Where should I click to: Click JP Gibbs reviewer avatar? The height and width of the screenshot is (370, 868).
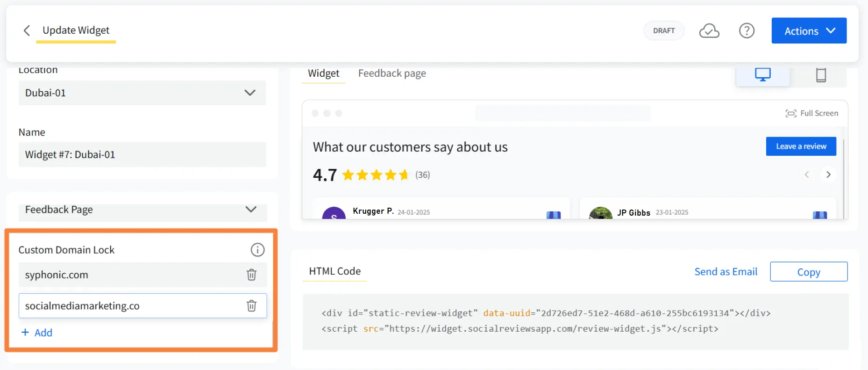pyautogui.click(x=600, y=213)
